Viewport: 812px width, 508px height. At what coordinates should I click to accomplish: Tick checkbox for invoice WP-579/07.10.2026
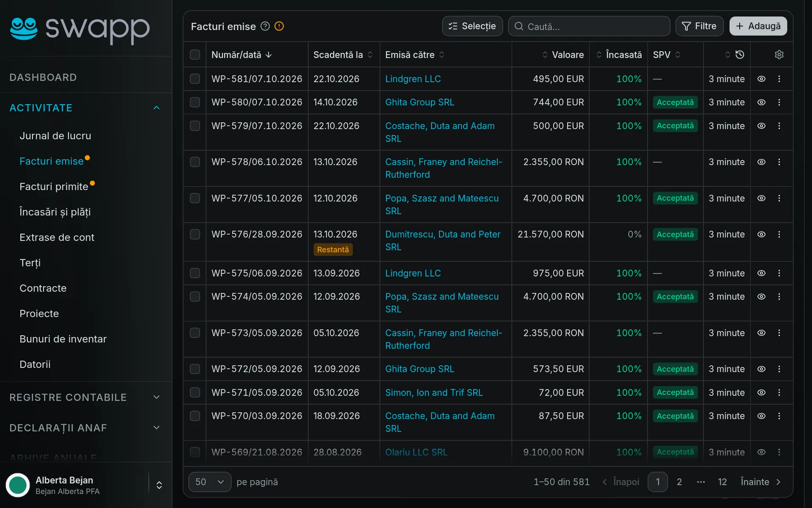195,126
